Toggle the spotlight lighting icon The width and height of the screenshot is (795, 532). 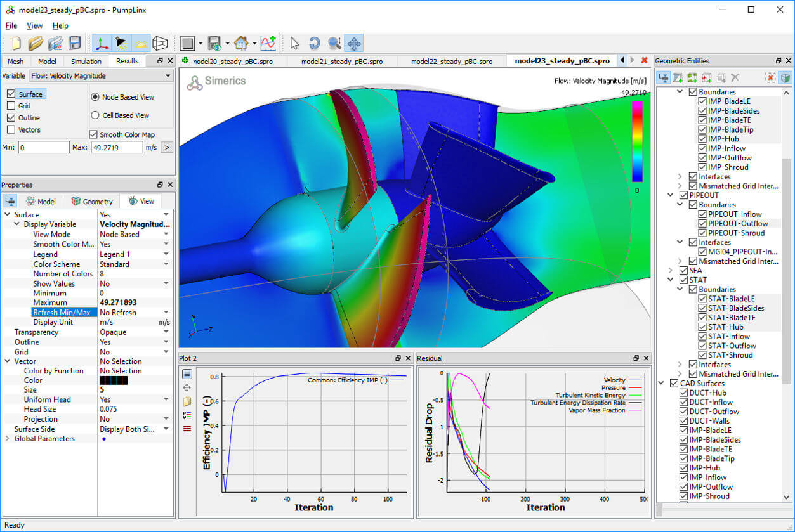point(121,43)
